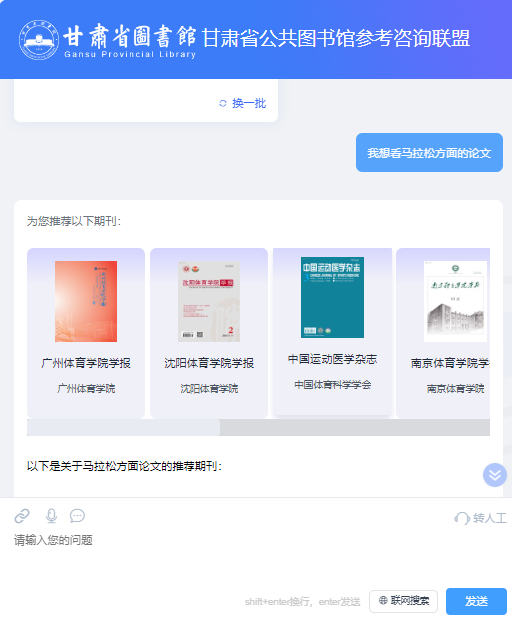Open 中国运动医学杂志 journal cover thumbnail
Viewport: 512px width, 620px height.
click(332, 297)
